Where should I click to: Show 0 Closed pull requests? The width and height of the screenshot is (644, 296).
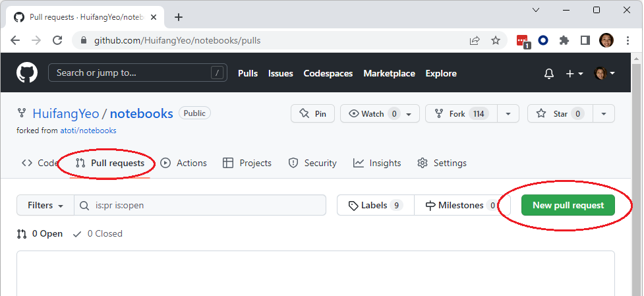click(98, 233)
